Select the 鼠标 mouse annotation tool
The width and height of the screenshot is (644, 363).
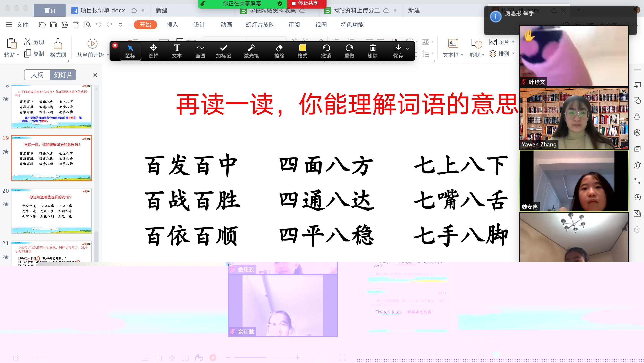130,51
